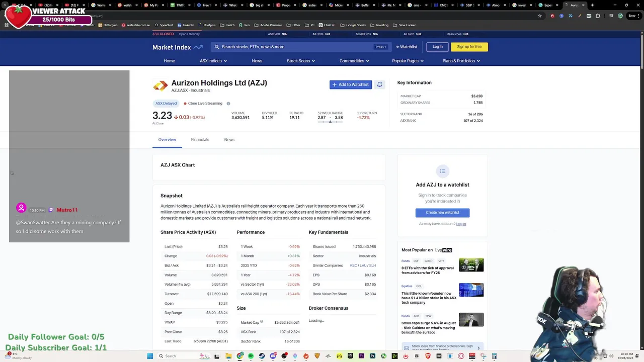Open the Small caps surge article thumbnail
Image resolution: width=644 pixels, height=362 pixels.
(x=471, y=320)
